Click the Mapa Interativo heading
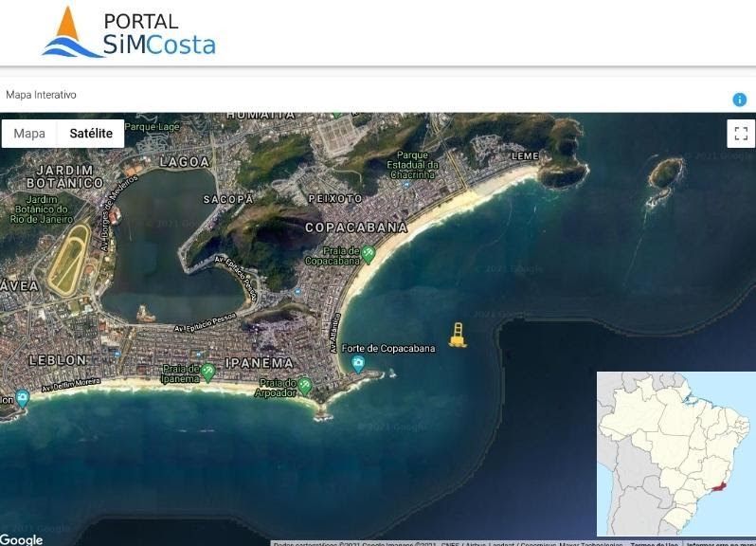 tap(41, 95)
